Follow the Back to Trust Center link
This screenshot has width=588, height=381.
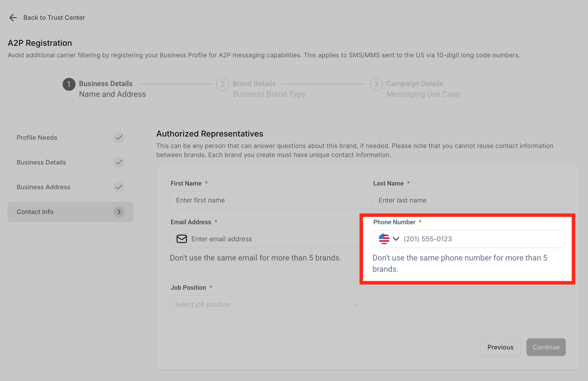point(54,18)
